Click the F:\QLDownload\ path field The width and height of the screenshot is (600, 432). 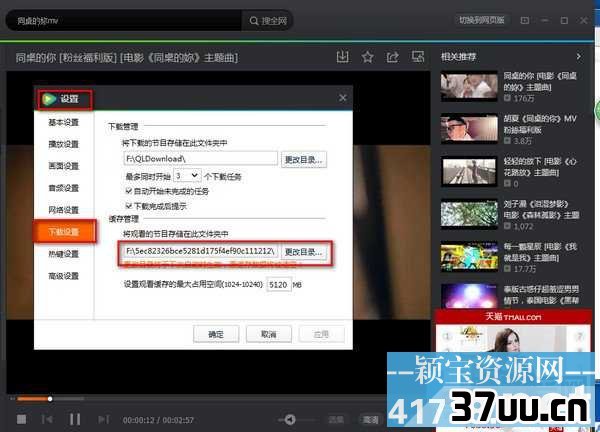(x=201, y=159)
